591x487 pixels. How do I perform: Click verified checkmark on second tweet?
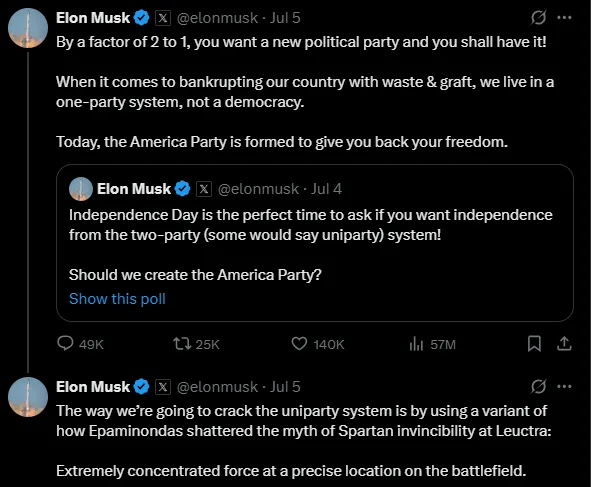click(142, 387)
